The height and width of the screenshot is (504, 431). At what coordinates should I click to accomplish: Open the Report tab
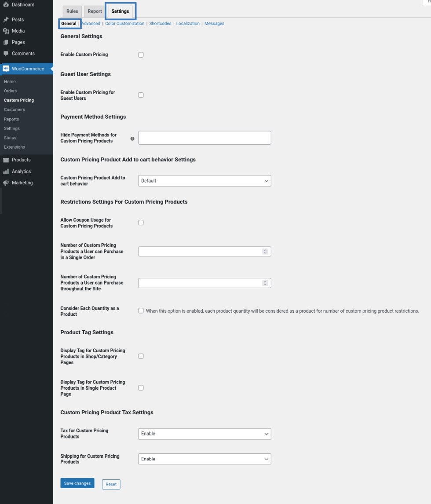(x=95, y=11)
